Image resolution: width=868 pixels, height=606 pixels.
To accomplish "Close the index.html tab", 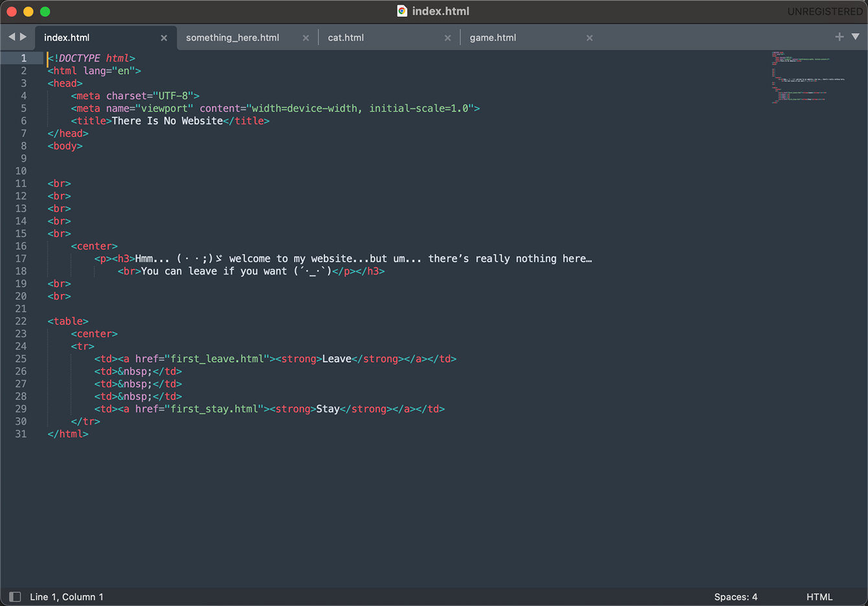I will [x=164, y=38].
